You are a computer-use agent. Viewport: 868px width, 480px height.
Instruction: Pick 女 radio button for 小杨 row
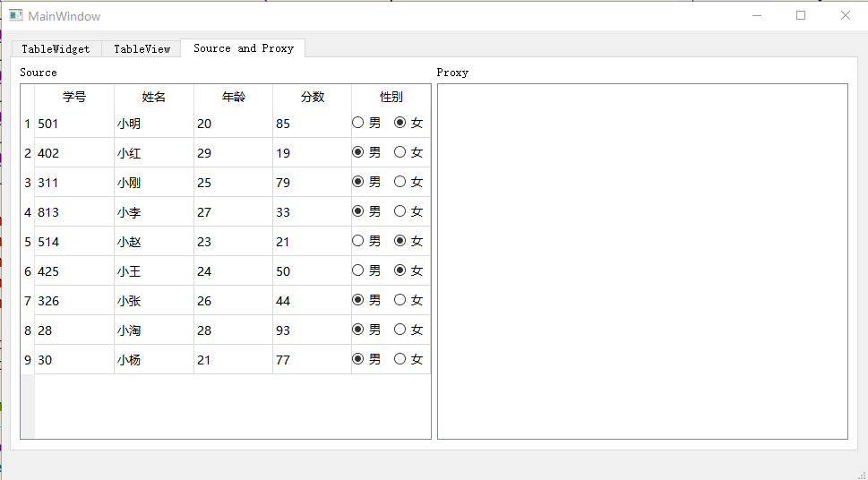coord(400,359)
